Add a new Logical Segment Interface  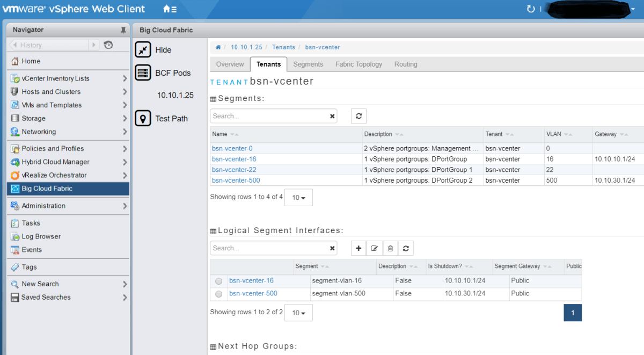358,248
